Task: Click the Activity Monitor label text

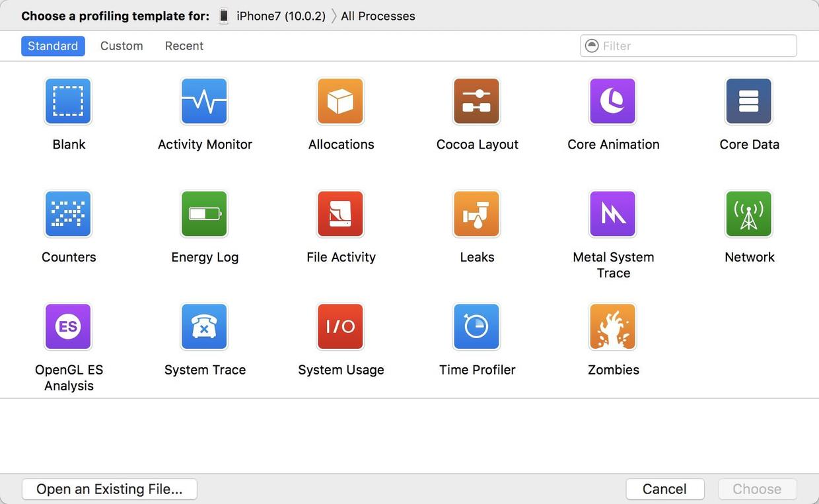Action: click(x=205, y=144)
